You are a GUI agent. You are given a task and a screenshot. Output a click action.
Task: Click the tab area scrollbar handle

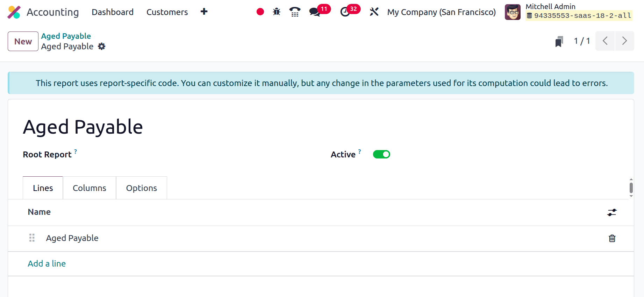point(631,188)
